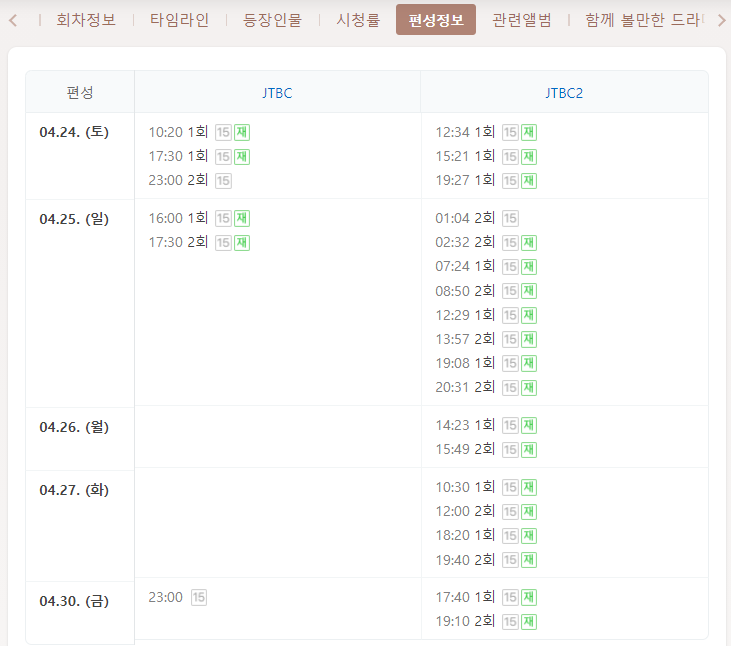
Task: Click the 재 rerun badge beside JTBC 10:20 1회
Action: [242, 132]
